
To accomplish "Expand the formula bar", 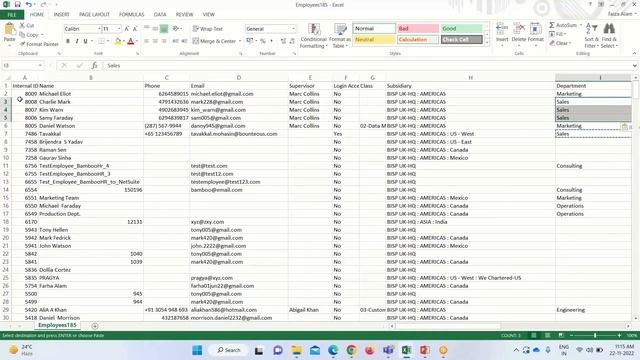I will click(x=635, y=65).
